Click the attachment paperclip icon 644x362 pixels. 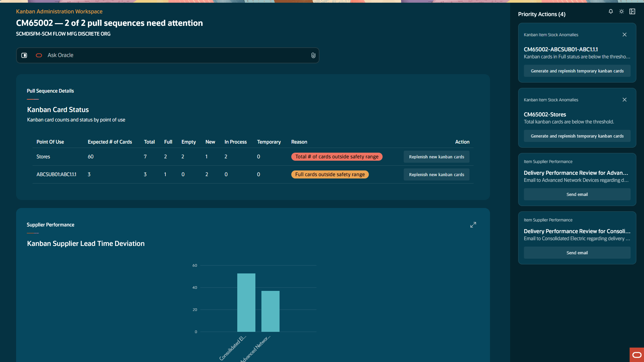pyautogui.click(x=313, y=55)
